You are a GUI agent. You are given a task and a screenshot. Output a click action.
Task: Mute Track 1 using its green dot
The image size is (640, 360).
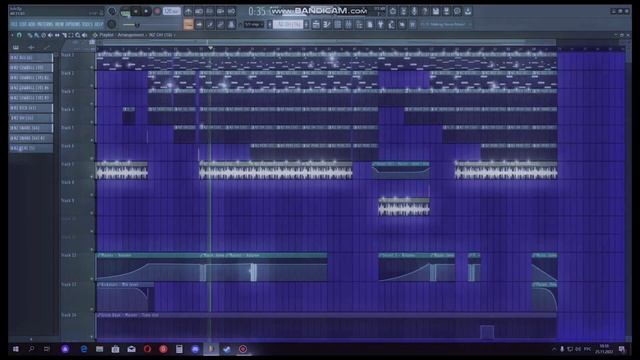coord(92,68)
